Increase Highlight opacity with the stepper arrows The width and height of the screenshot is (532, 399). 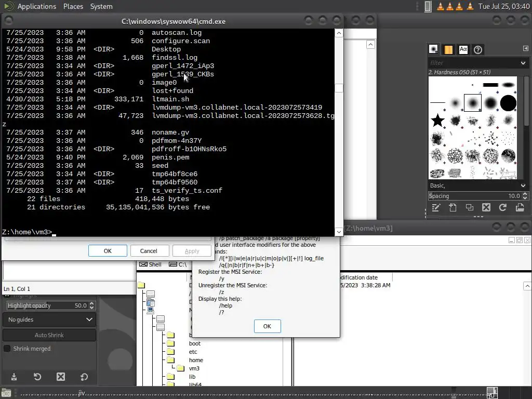click(x=91, y=303)
